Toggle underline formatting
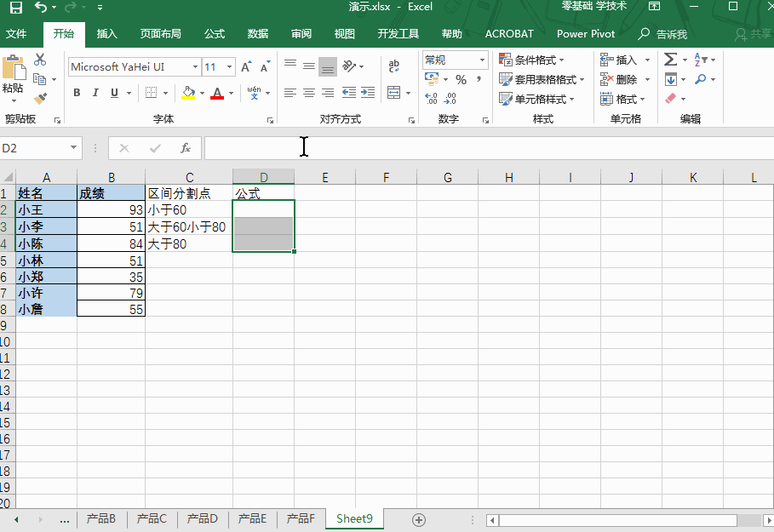 coord(114,93)
